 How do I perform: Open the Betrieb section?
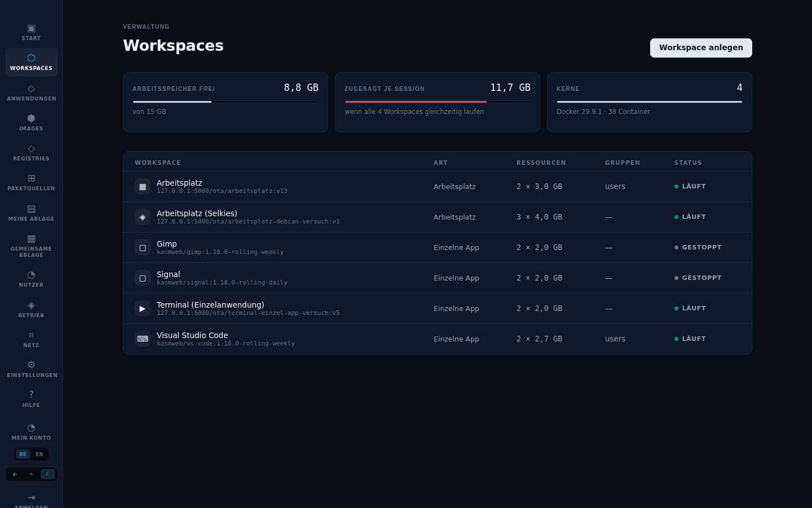click(31, 309)
